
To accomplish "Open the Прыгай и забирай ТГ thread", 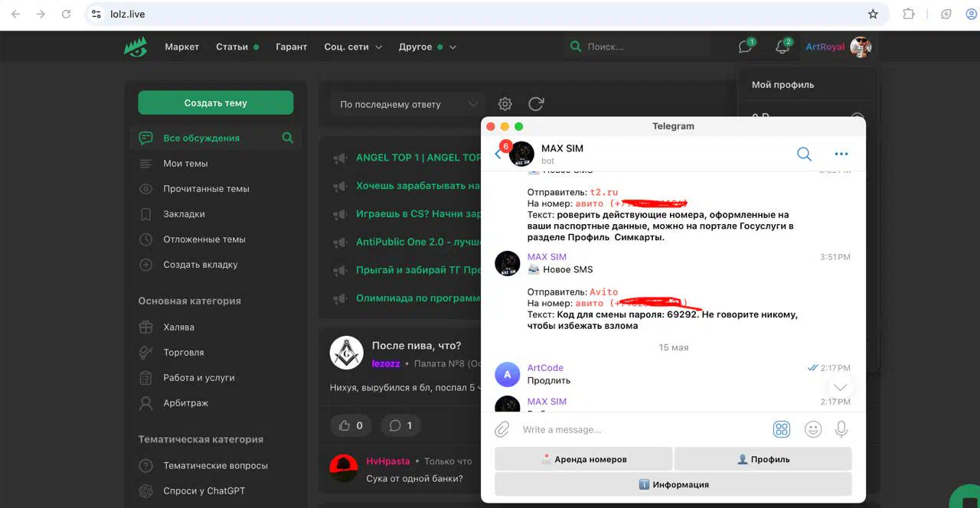I will pyautogui.click(x=418, y=270).
